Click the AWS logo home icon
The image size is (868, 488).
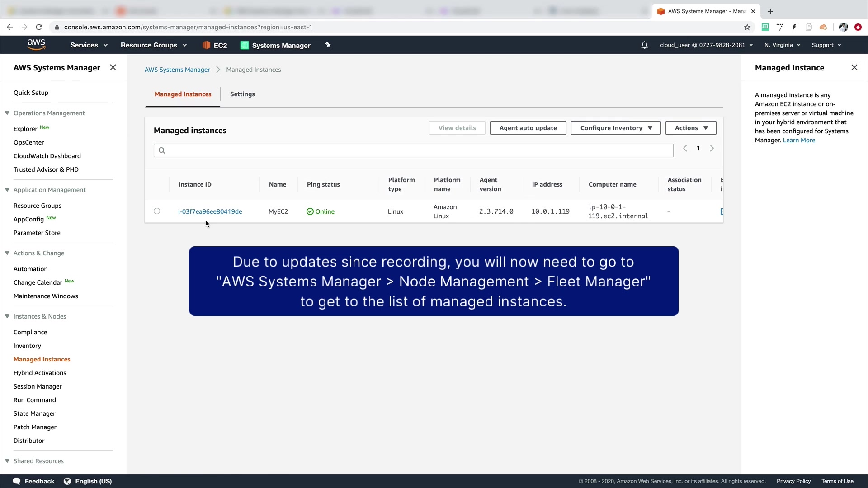pyautogui.click(x=36, y=44)
